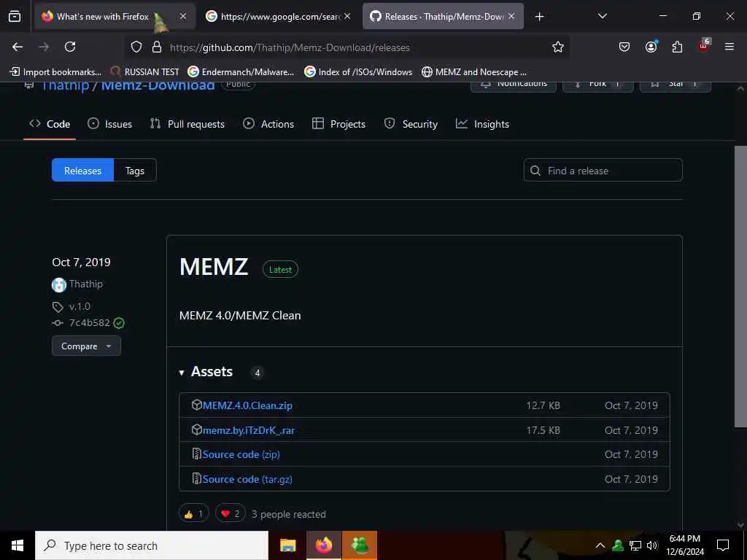Open the Insights tab
Viewport: 747px width, 560px height.
click(482, 124)
